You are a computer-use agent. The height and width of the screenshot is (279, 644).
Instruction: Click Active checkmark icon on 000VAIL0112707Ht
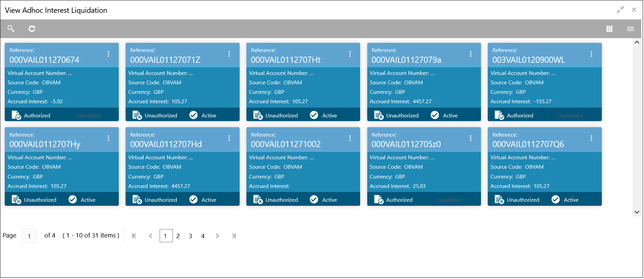click(314, 115)
